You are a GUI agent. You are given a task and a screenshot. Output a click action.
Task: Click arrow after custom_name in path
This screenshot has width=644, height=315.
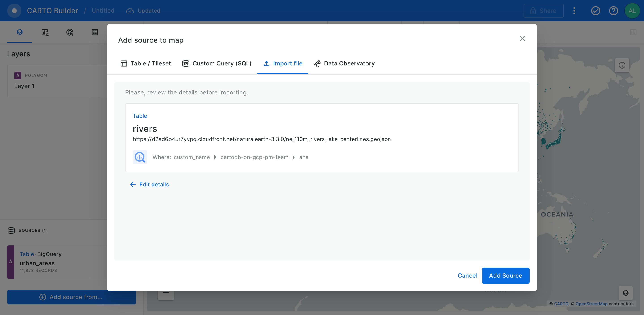tap(215, 157)
